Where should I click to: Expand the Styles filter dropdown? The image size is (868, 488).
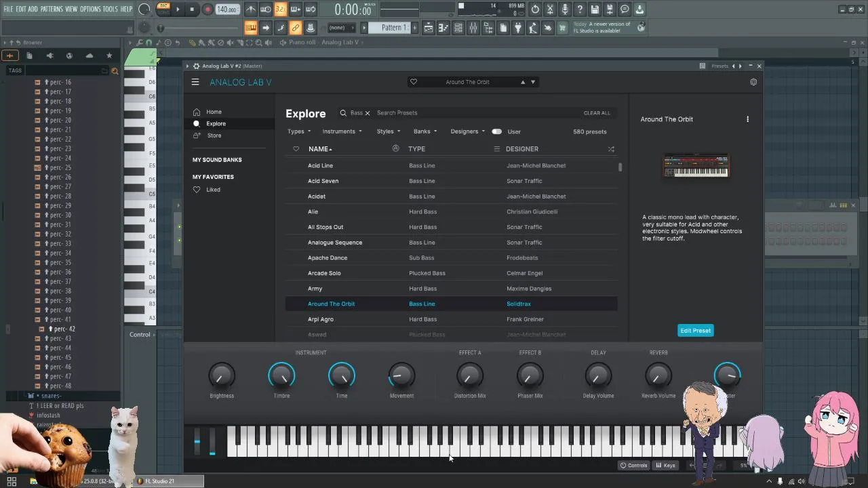pyautogui.click(x=389, y=131)
